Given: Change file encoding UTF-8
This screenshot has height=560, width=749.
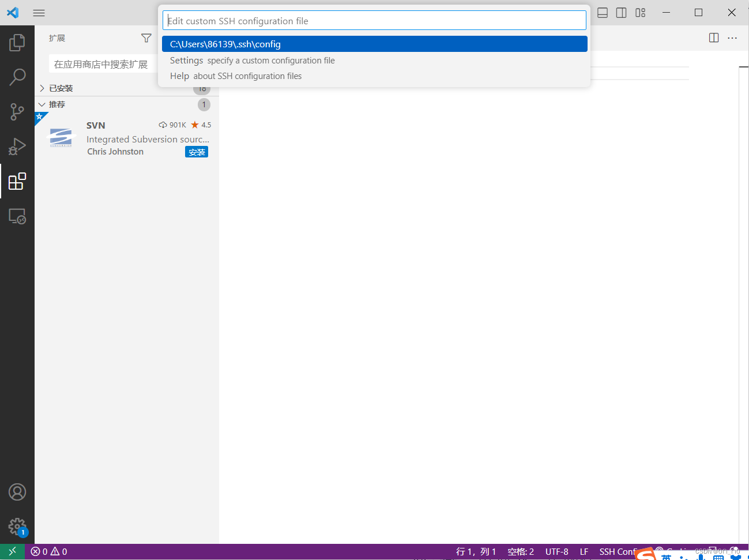Looking at the screenshot, I should click(x=557, y=551).
